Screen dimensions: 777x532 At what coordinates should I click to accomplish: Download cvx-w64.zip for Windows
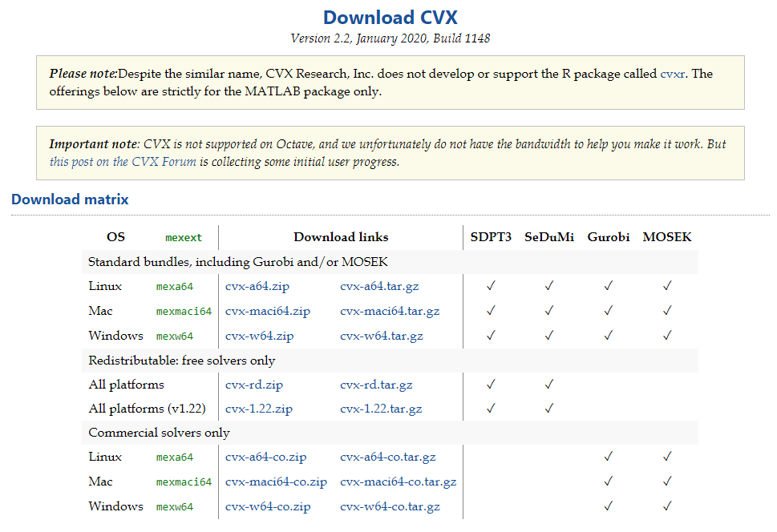pos(259,336)
